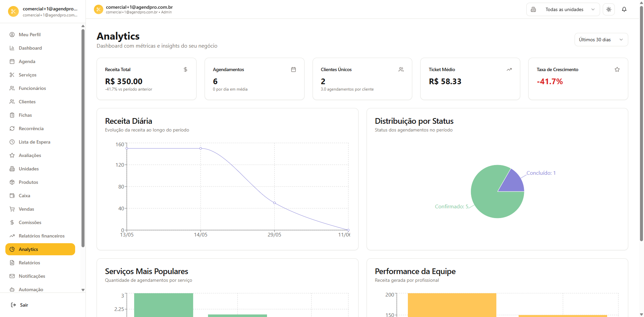
Task: Click the Clientes sidebar icon
Action: coord(12,102)
